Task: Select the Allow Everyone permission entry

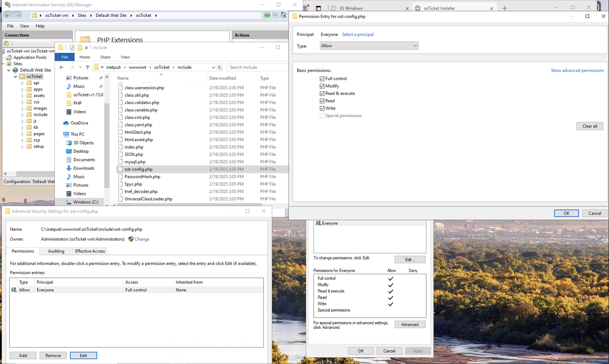Action: [x=136, y=290]
